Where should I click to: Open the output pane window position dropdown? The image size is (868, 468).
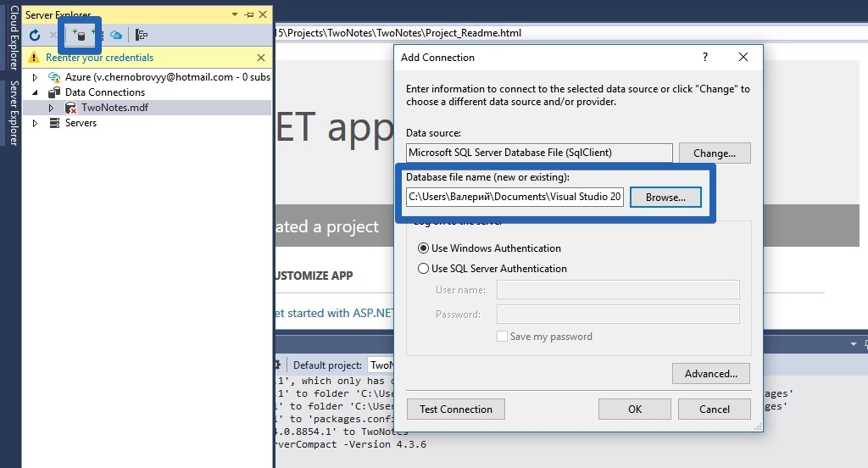tap(853, 344)
